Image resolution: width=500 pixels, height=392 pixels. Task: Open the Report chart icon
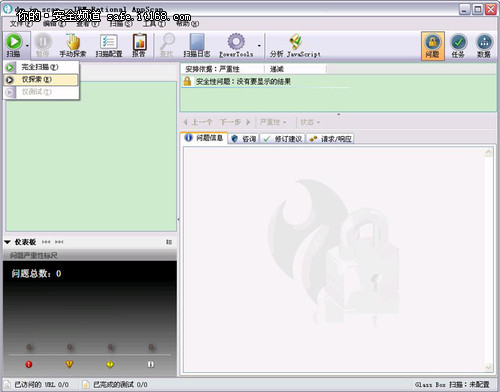click(139, 42)
